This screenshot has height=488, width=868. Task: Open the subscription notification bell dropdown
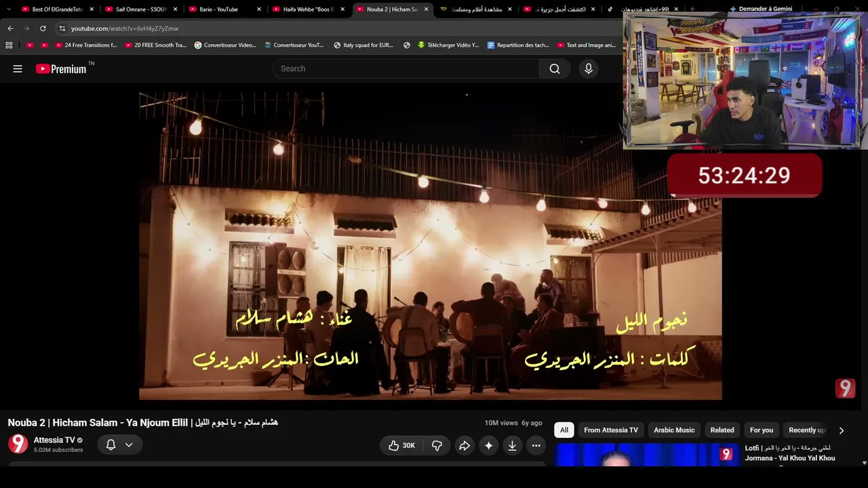119,445
